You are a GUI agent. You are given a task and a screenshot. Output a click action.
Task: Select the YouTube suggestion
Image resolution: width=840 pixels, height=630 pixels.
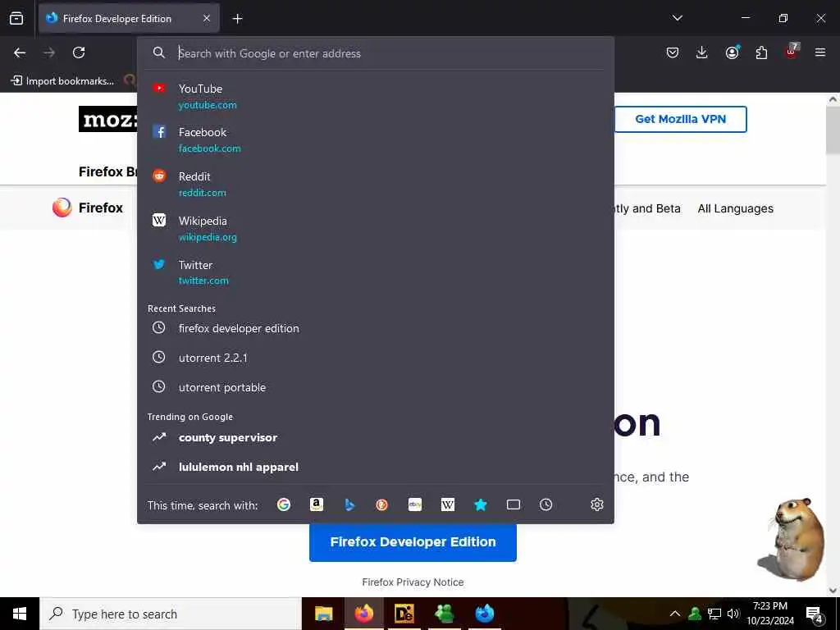click(x=376, y=96)
